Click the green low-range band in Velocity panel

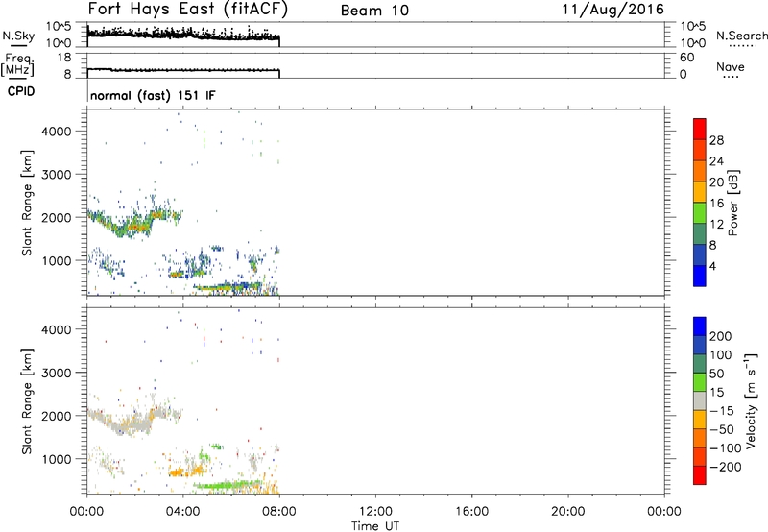point(228,486)
